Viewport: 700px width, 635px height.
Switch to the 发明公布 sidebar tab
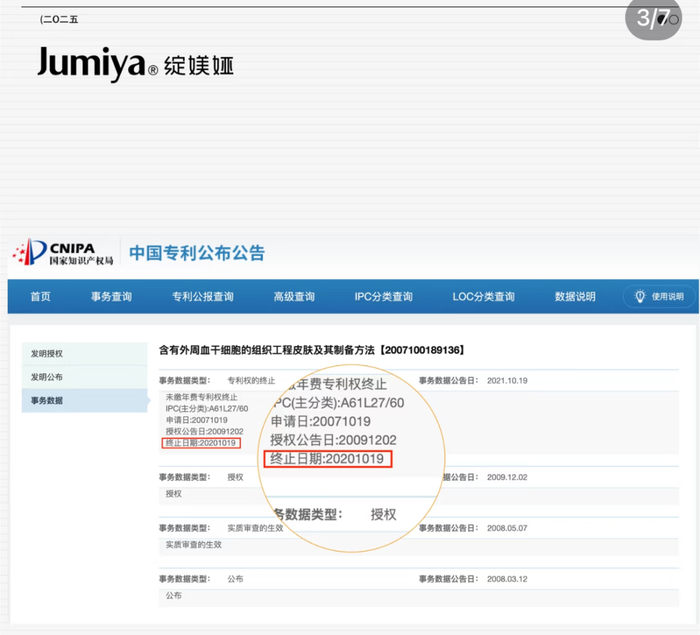pyautogui.click(x=84, y=377)
